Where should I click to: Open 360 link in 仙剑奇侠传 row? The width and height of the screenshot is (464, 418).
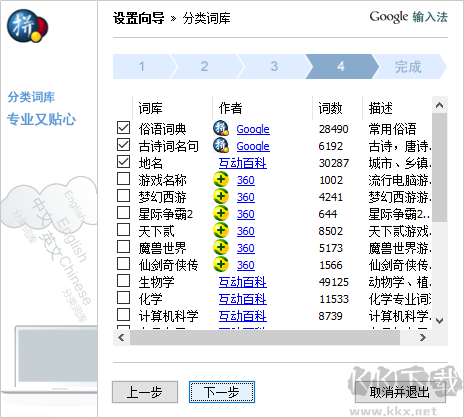coord(246,265)
